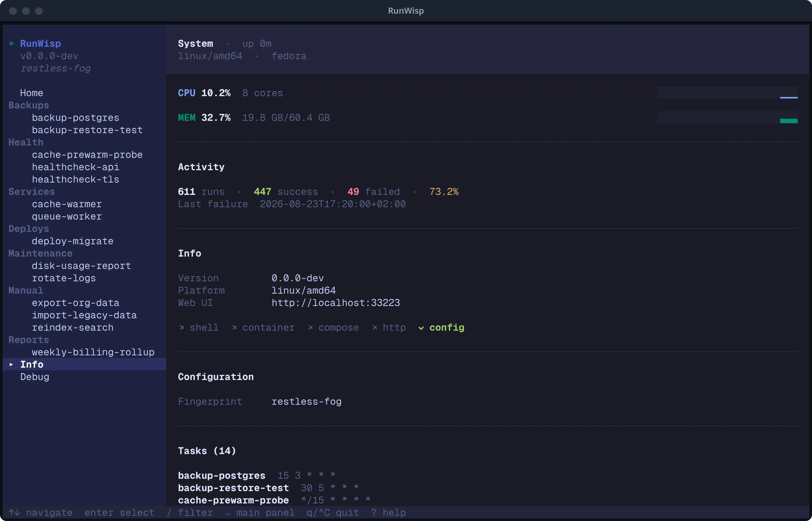This screenshot has height=521, width=812.
Task: Click the Reports group header
Action: click(29, 340)
